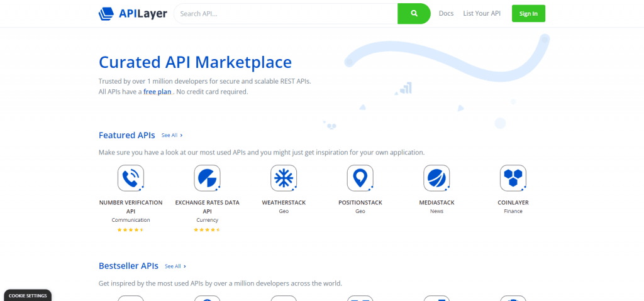The image size is (644, 301).
Task: Open the Coinlayer hexagons icon
Action: 513,178
